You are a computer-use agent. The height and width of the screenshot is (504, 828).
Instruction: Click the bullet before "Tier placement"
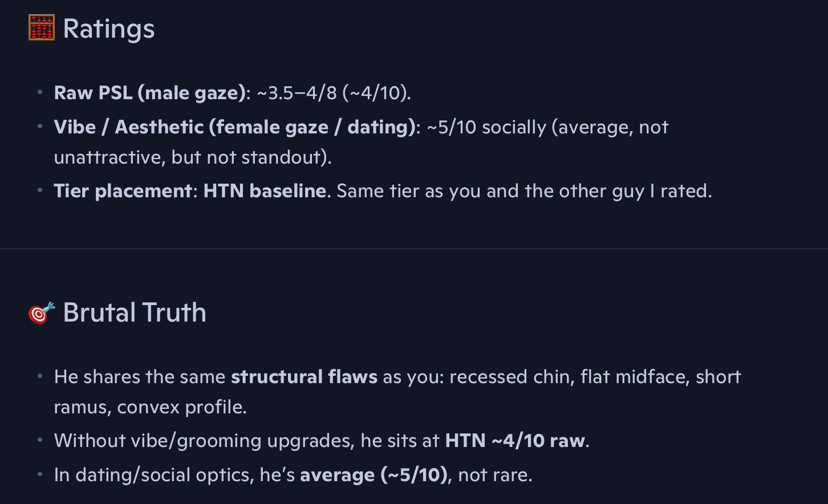[x=40, y=190]
